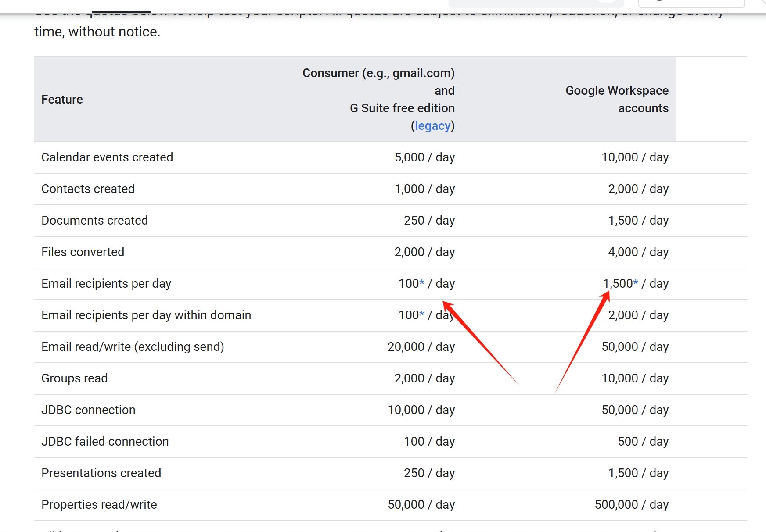
Task: Select the "250 / day" Presentations created value
Action: (429, 473)
